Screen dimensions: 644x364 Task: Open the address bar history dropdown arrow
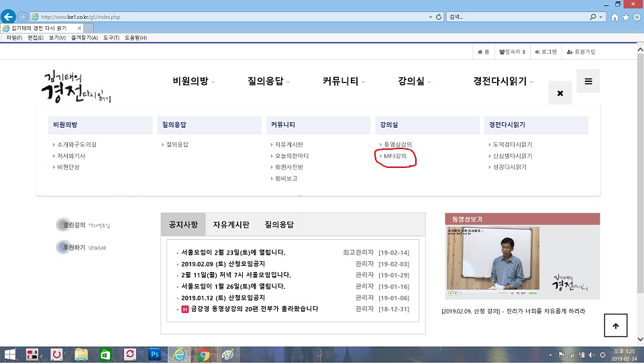(431, 17)
